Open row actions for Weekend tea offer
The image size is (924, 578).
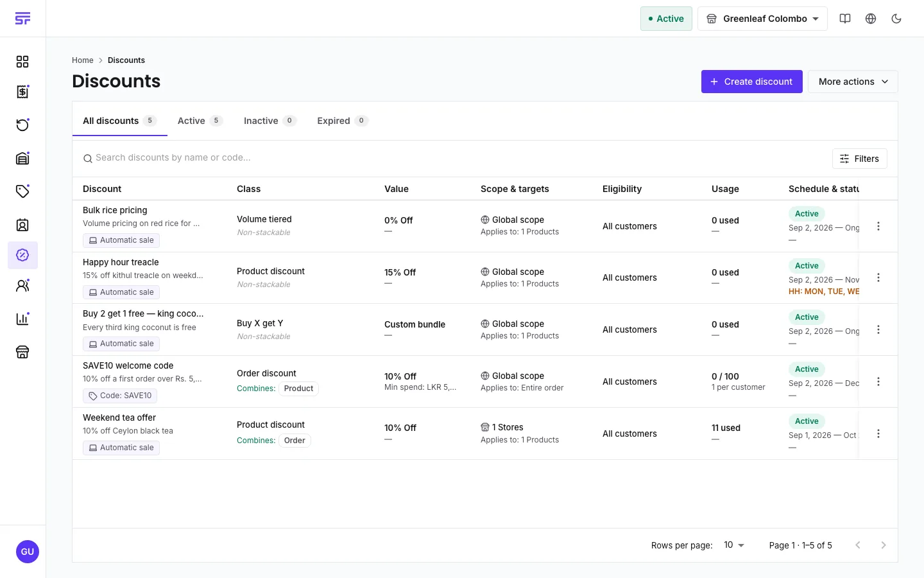[x=878, y=433]
